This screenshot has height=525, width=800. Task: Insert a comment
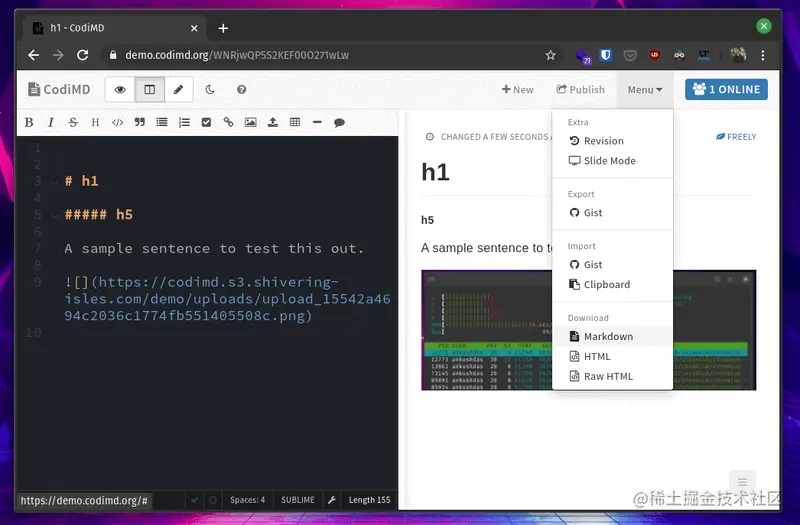point(339,122)
